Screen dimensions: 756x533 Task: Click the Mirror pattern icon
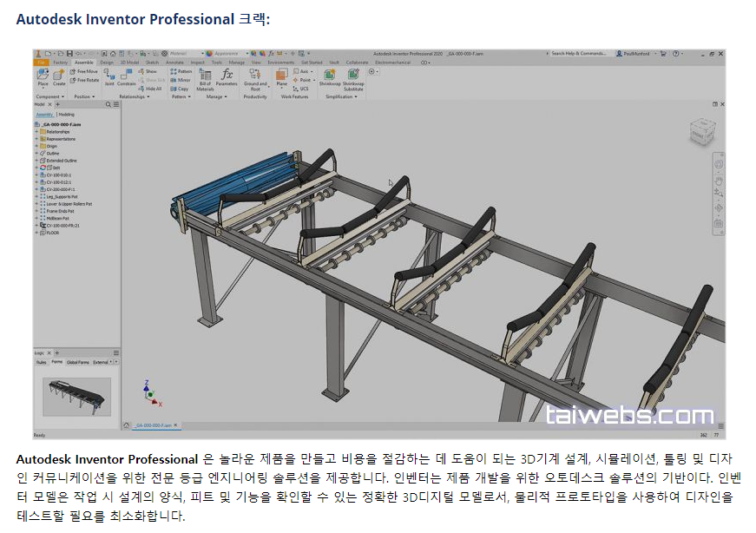[173, 81]
